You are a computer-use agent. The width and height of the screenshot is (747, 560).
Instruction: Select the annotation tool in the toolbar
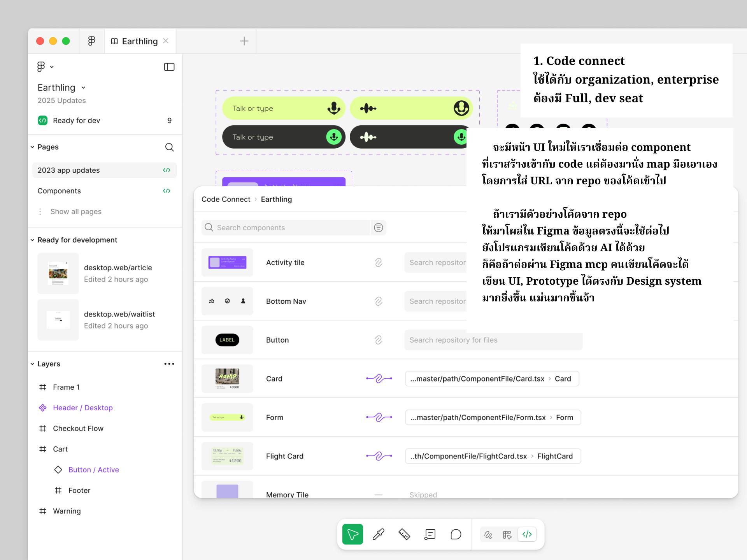point(430,534)
